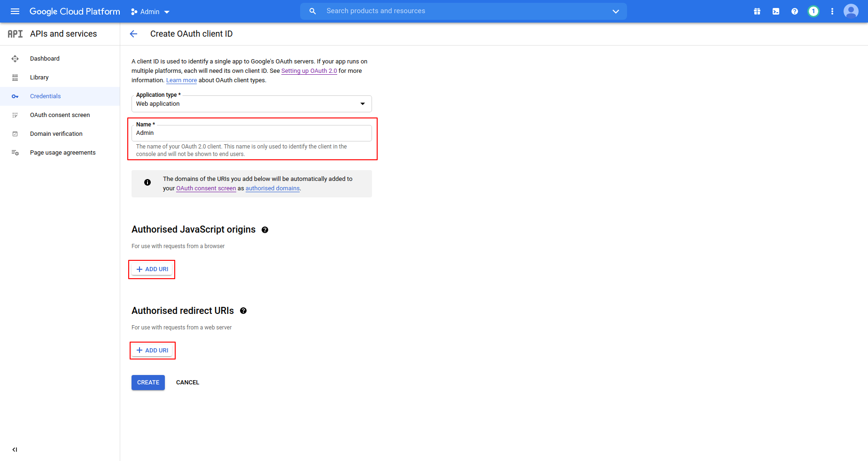Open the free trial gift icon
The width and height of the screenshot is (868, 461).
click(757, 11)
